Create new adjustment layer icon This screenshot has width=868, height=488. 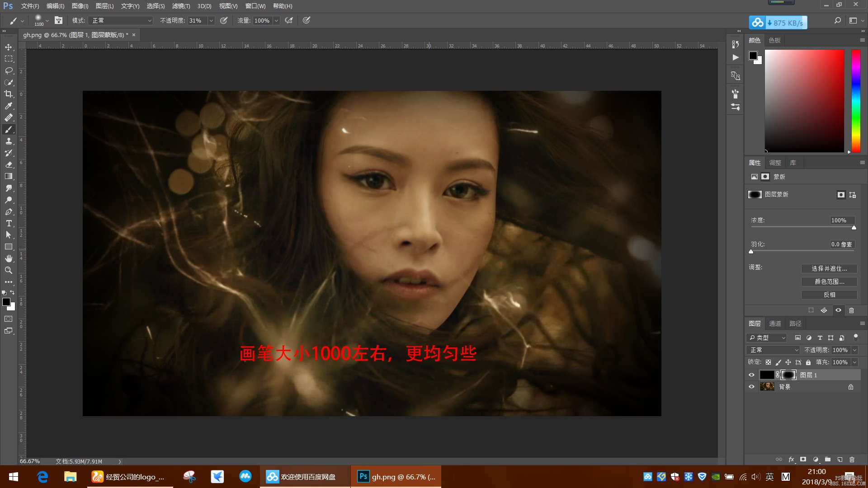pyautogui.click(x=816, y=460)
